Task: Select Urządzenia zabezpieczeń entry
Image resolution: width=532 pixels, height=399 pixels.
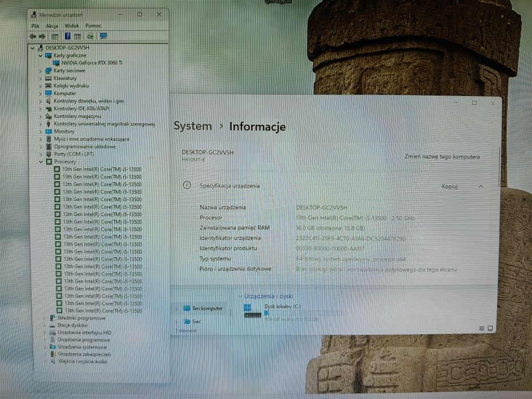Action: point(84,354)
